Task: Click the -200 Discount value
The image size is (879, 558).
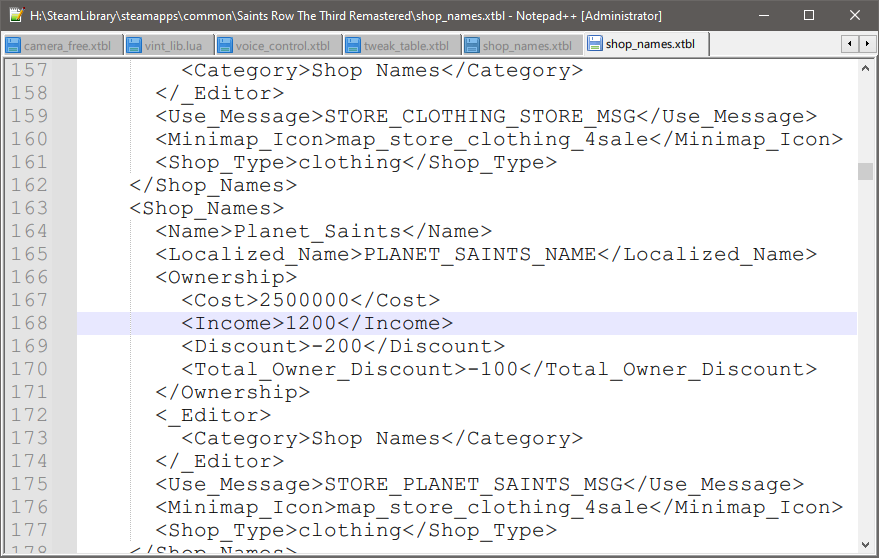Action: (x=336, y=346)
